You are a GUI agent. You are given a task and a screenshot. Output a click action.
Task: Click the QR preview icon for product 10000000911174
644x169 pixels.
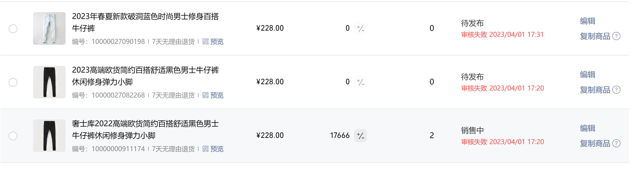click(206, 149)
